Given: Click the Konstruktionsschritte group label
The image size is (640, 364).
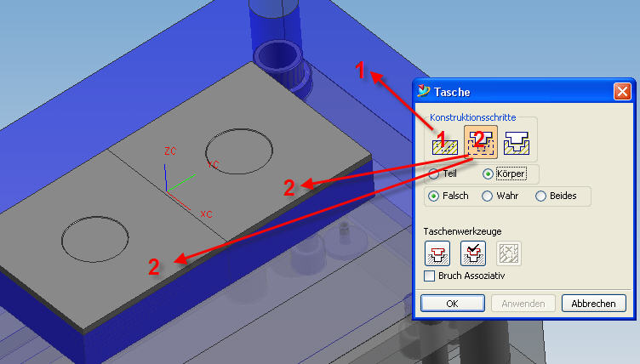Looking at the screenshot, I should 472,117.
